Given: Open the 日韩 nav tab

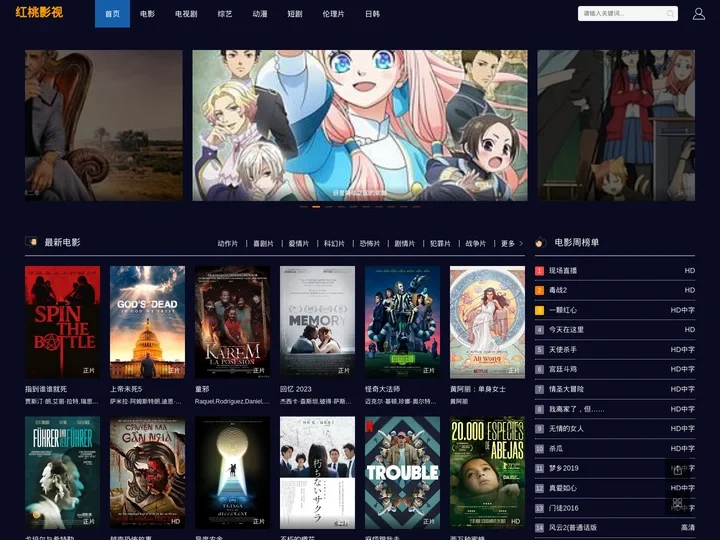Looking at the screenshot, I should 372,14.
